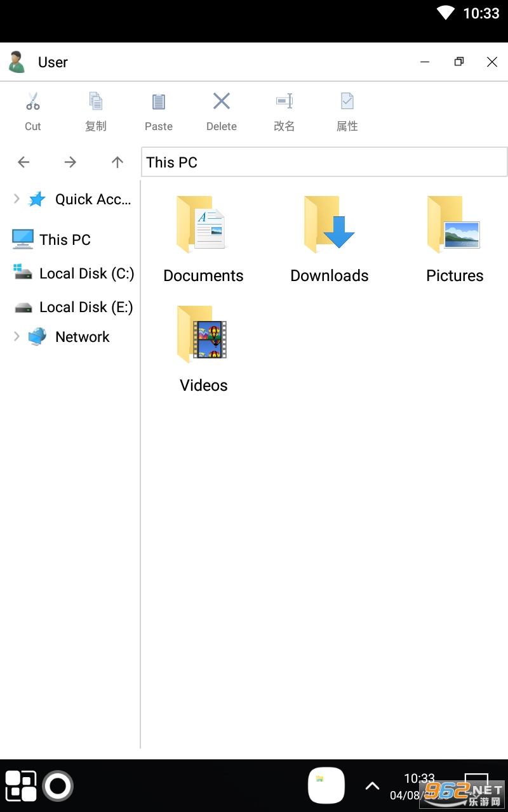
Task: Show hidden tray icons with the chevron
Action: 372,787
